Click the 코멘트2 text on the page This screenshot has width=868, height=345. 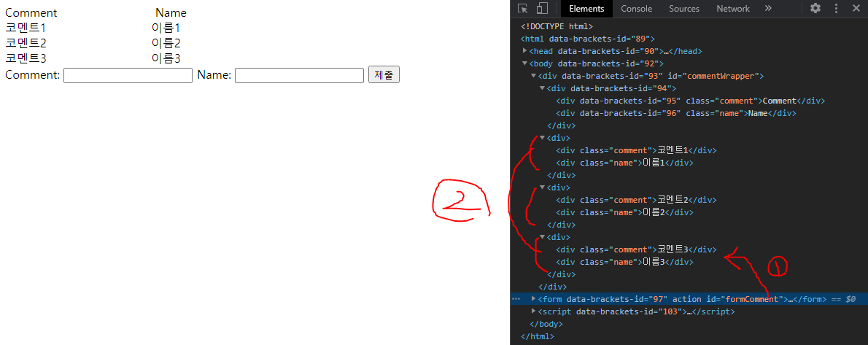(26, 42)
